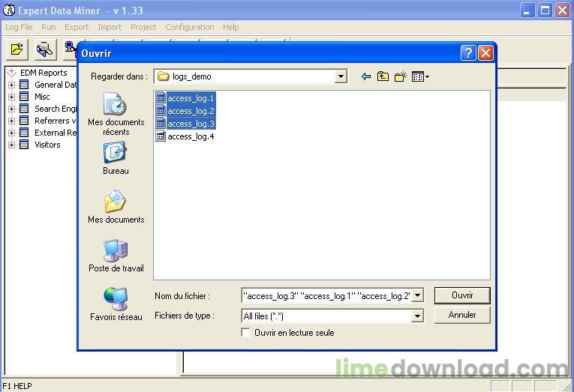Open Mes documents récents shortcut
The height and width of the screenshot is (392, 574).
pyautogui.click(x=116, y=114)
